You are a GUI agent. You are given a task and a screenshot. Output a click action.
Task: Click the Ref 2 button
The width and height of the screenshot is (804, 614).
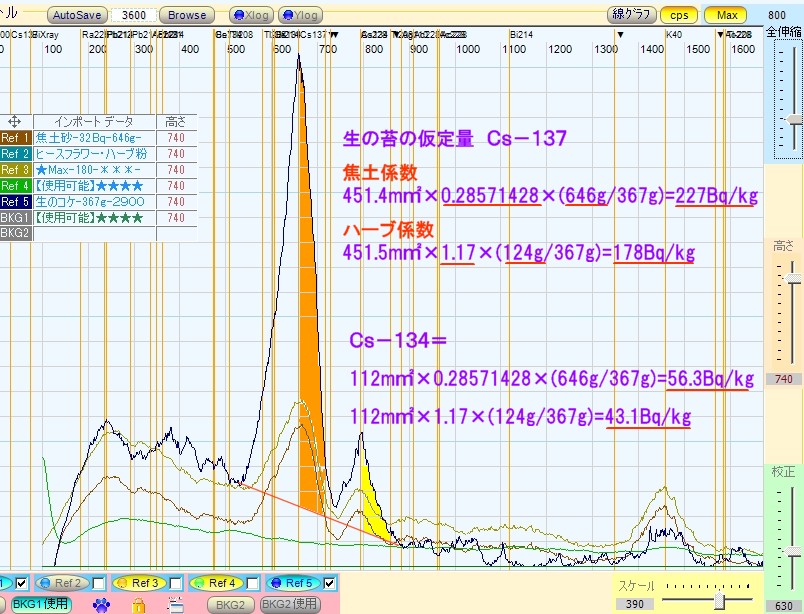click(62, 583)
